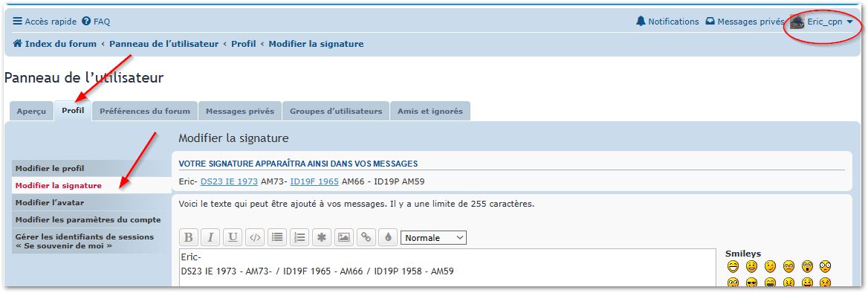
Task: Click the Eric_cpn user avatar
Action: tap(797, 22)
